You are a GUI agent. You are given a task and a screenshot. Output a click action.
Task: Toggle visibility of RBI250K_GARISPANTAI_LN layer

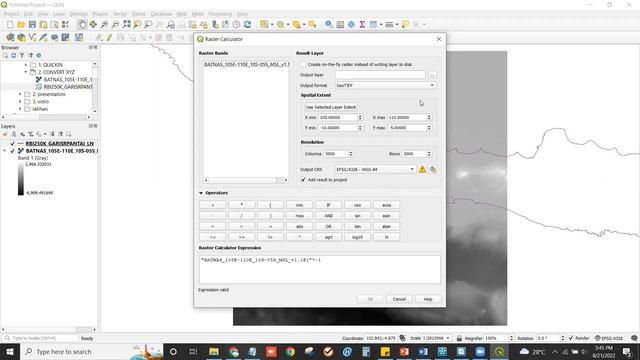click(x=12, y=144)
